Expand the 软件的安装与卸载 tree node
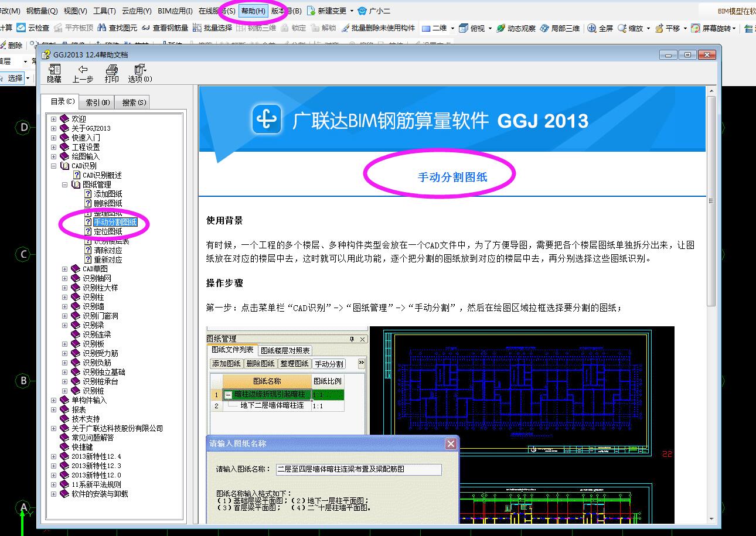The width and height of the screenshot is (756, 536). [54, 494]
